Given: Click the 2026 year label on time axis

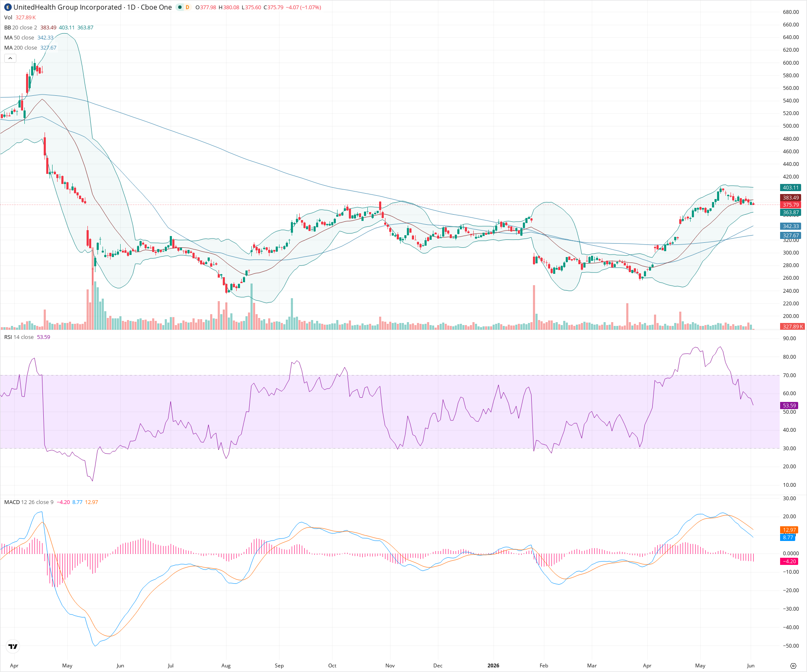Looking at the screenshot, I should tap(493, 666).
